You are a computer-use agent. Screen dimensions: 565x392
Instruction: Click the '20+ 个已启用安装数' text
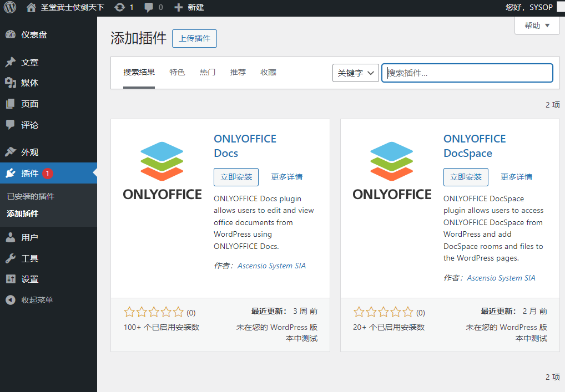point(389,327)
